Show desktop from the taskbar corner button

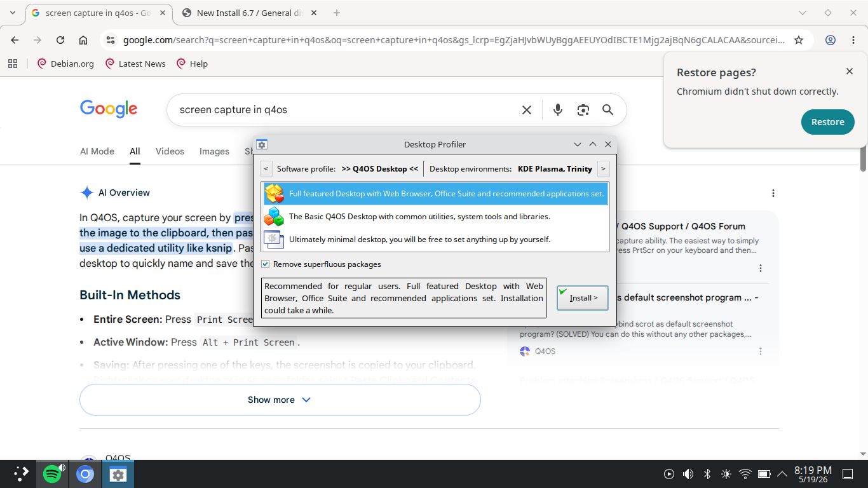pyautogui.click(x=848, y=474)
